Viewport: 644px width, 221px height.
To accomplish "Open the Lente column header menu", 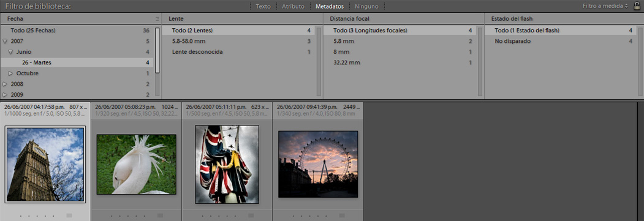I will (x=176, y=19).
